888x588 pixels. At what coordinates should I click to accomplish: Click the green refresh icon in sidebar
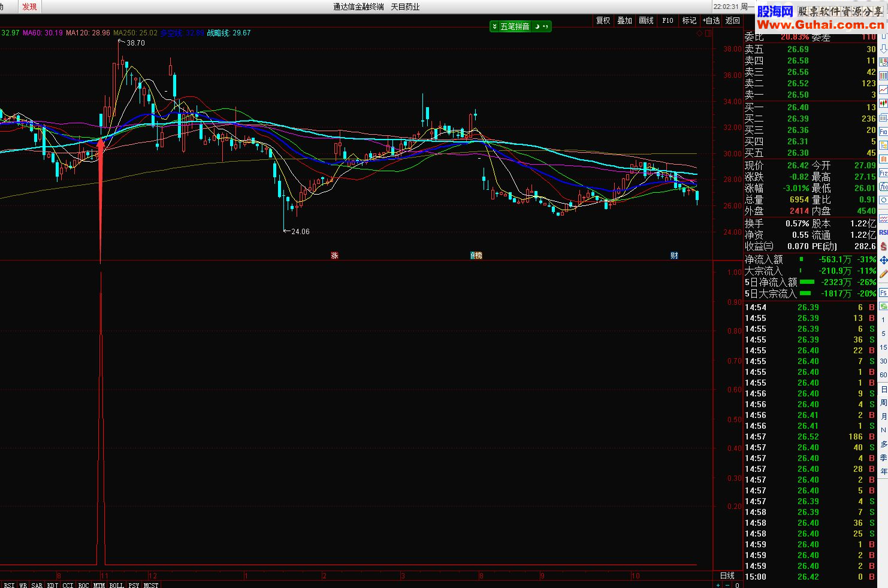click(883, 307)
